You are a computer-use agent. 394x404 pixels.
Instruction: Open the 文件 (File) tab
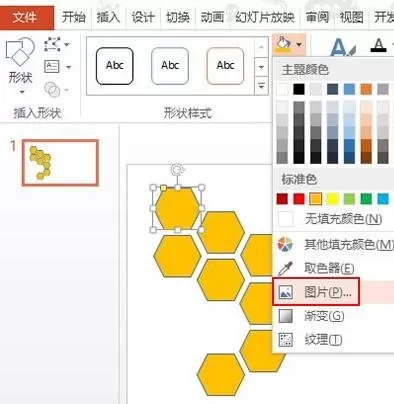[27, 17]
